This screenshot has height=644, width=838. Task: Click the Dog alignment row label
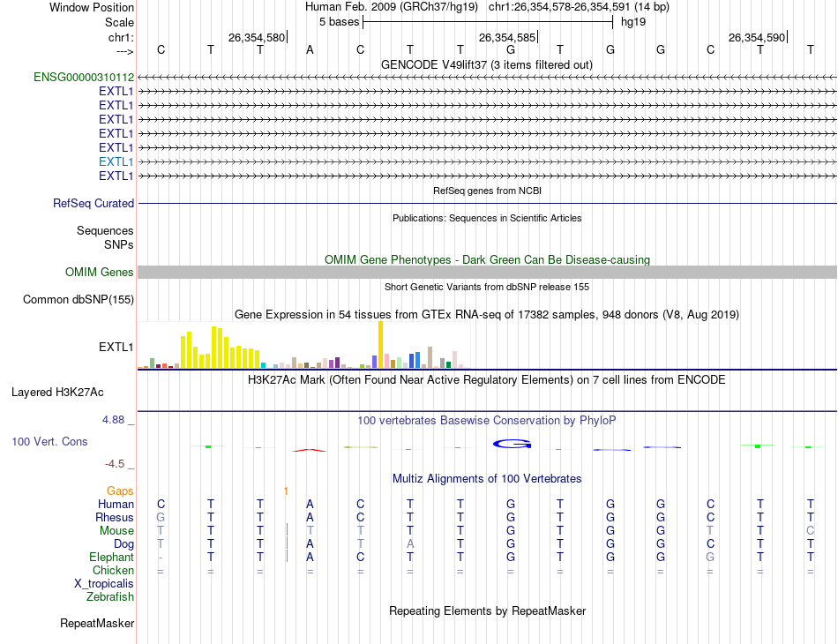124,544
